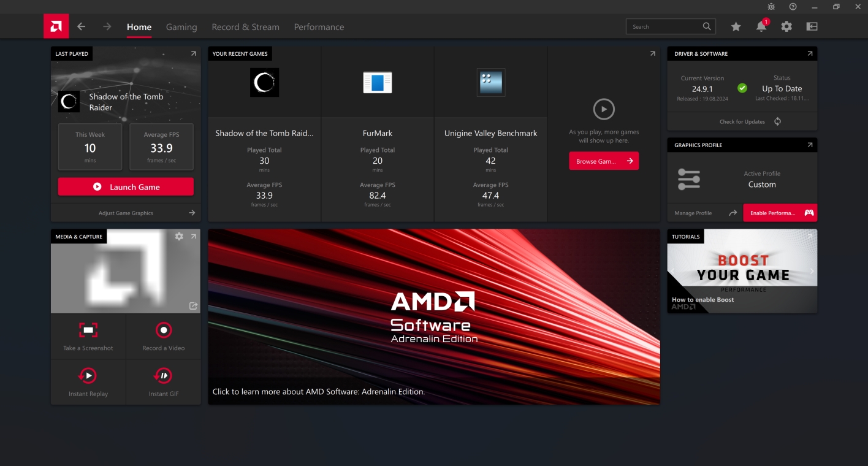Click the Manage Profile share arrow
This screenshot has width=868, height=466.
coord(733,213)
